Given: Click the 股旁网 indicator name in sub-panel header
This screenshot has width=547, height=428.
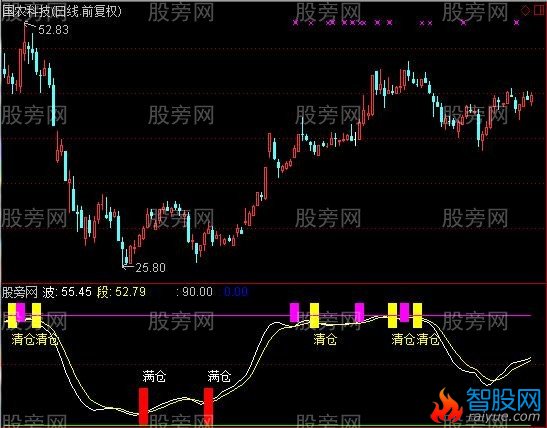Looking at the screenshot, I should click(20, 292).
